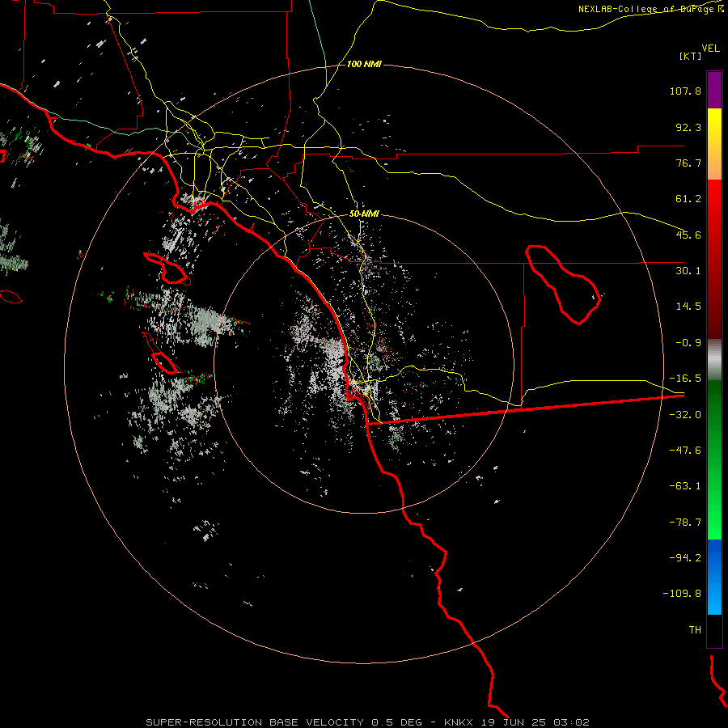
Task: Click the 30.1 velocity scale value
Action: click(x=688, y=271)
